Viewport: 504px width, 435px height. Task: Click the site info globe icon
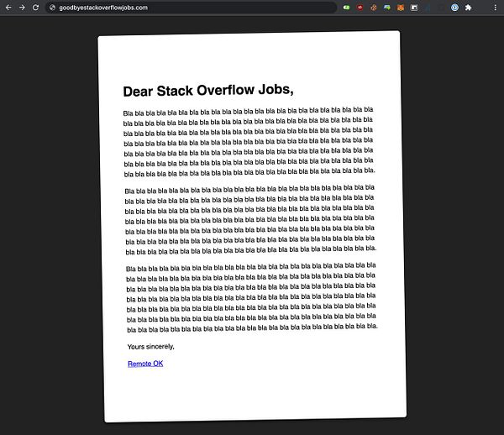click(52, 8)
